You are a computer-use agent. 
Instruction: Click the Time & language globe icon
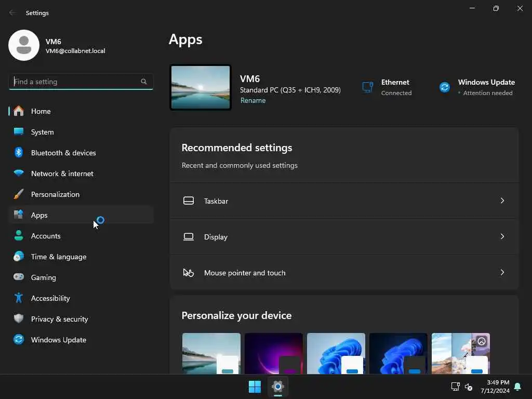click(19, 256)
